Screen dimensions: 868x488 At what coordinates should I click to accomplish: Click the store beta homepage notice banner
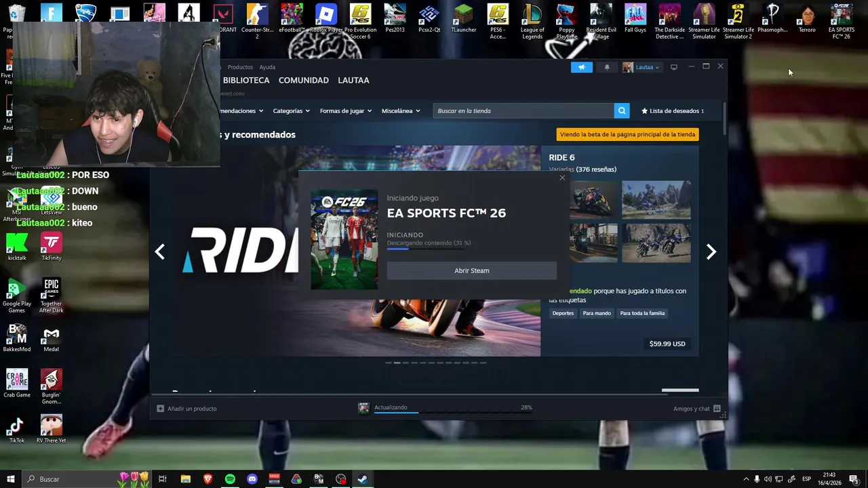coord(627,134)
